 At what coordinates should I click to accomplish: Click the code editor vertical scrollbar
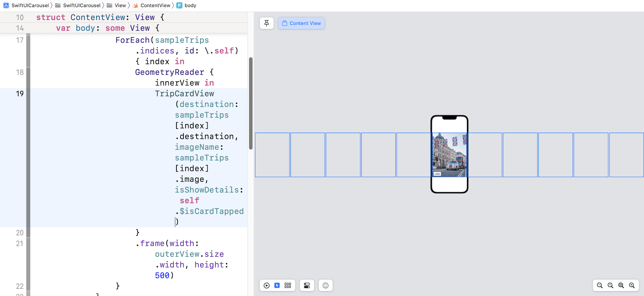[251, 103]
